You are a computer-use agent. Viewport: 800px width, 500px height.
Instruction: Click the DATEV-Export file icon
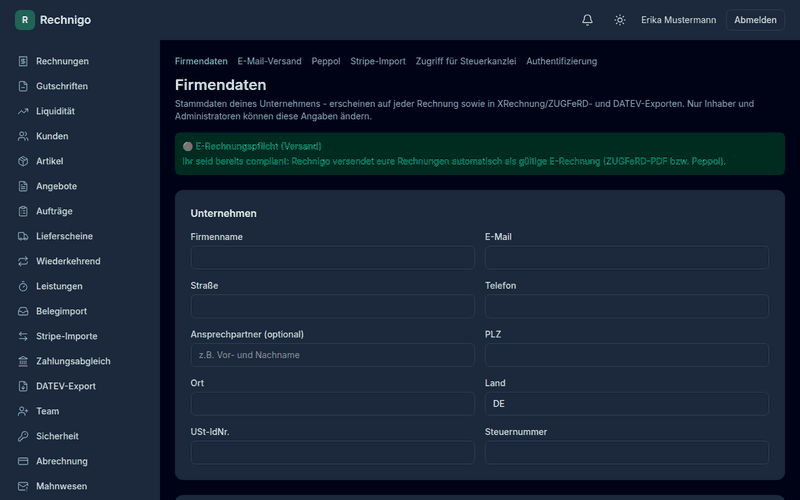click(x=23, y=386)
